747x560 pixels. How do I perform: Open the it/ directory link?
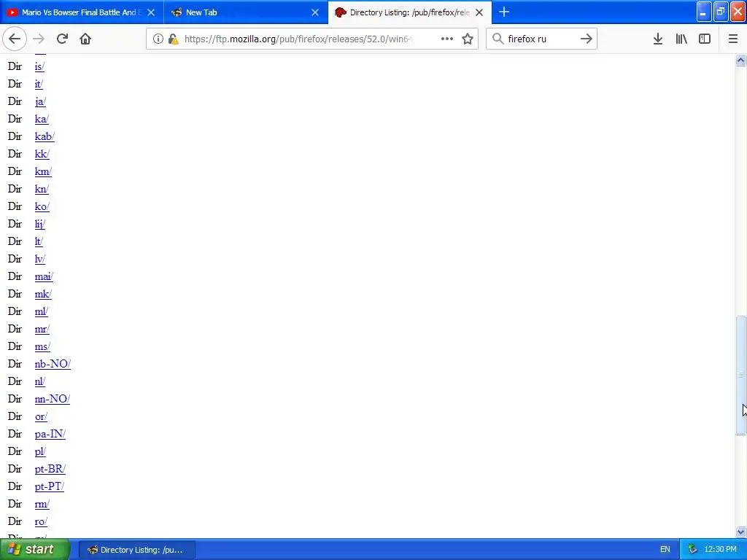click(x=39, y=85)
